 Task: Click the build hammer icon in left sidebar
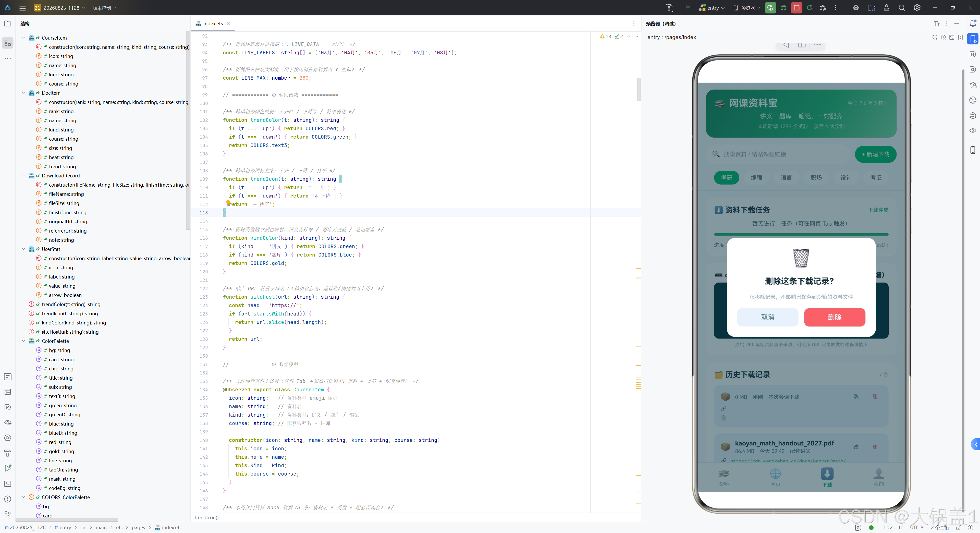(8, 453)
